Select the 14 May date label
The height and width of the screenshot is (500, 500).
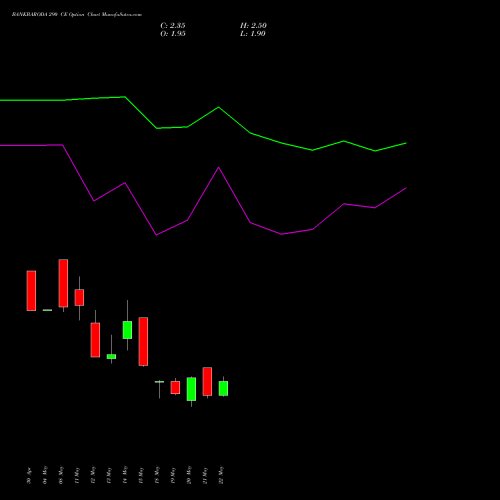point(125,475)
